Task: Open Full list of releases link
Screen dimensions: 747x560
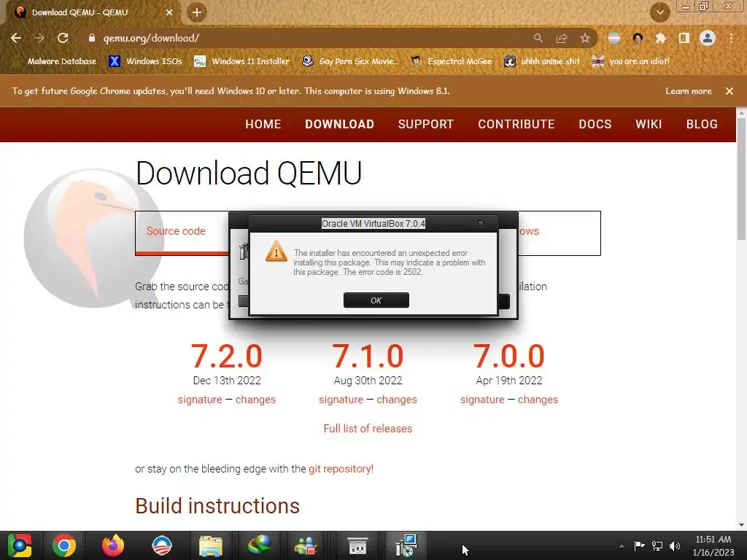Action: pos(368,429)
